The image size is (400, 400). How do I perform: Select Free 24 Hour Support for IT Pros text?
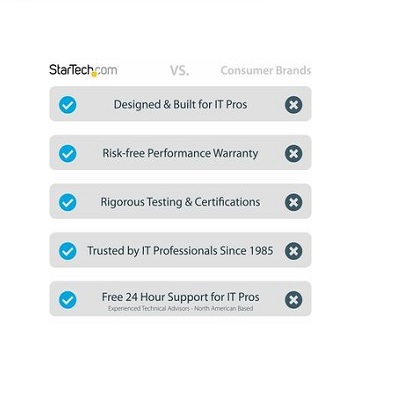click(180, 297)
